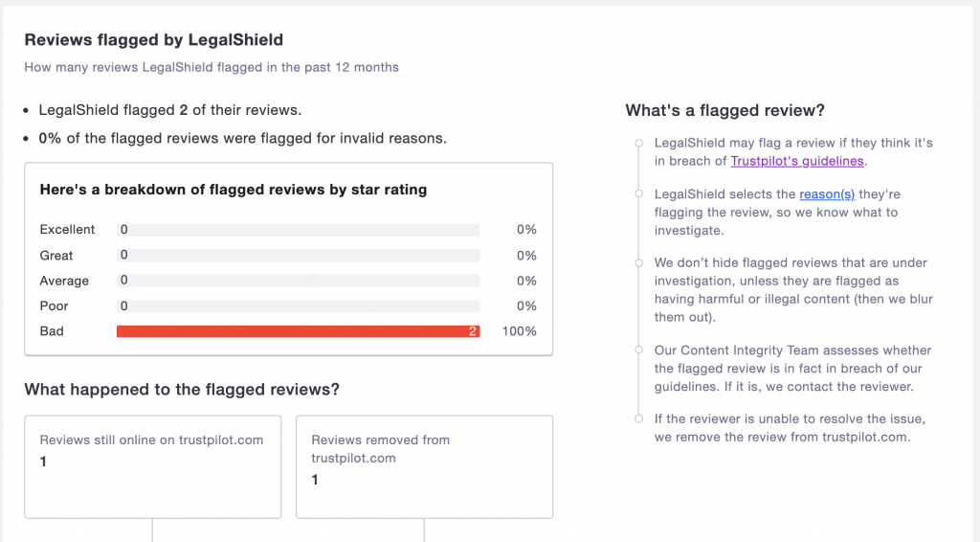Click the timeline bullet for Content Integrity Team
The image size is (980, 542).
click(x=638, y=350)
